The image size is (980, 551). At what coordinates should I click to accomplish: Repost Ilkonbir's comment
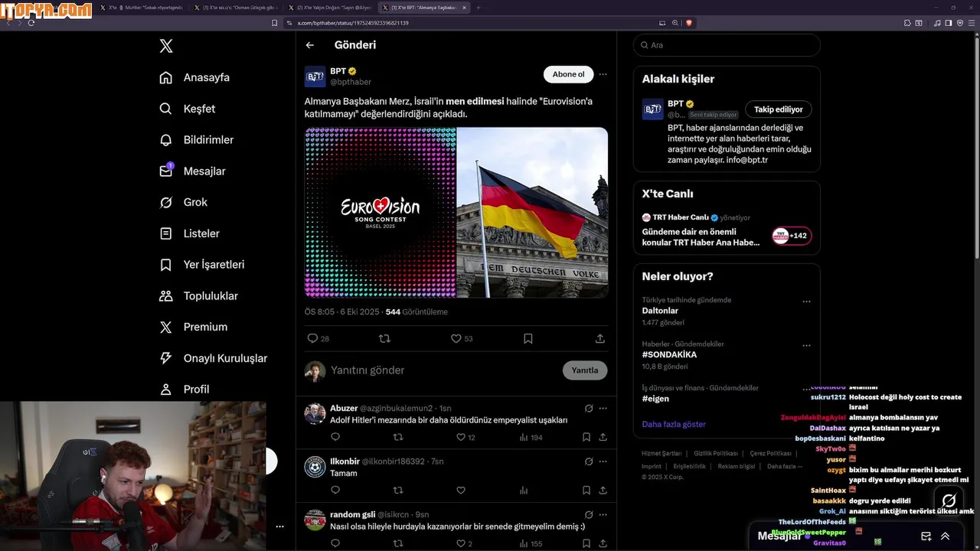[x=398, y=491]
